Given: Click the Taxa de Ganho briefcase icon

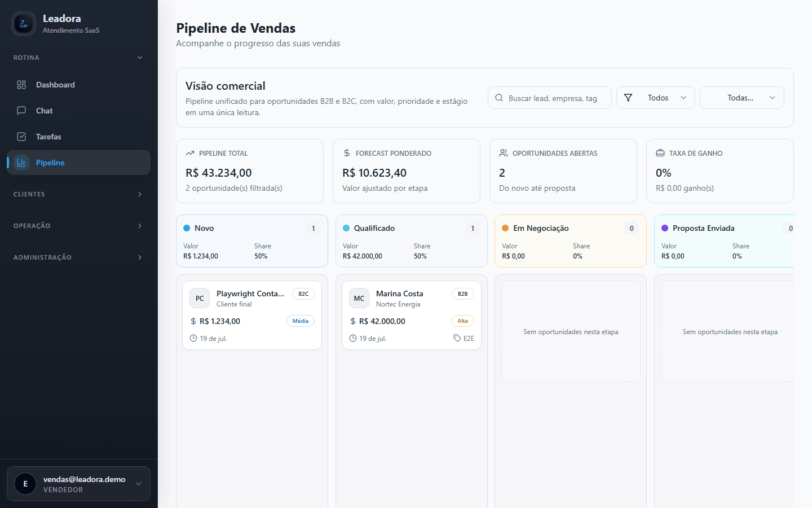Looking at the screenshot, I should point(660,153).
